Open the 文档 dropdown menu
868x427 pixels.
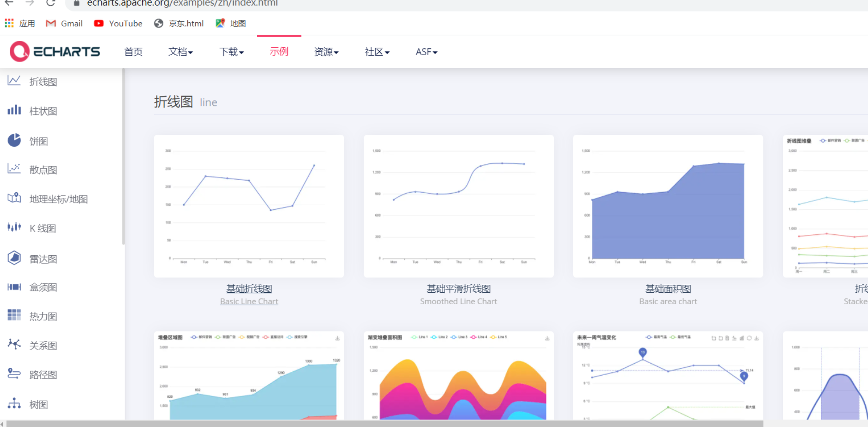coord(180,51)
